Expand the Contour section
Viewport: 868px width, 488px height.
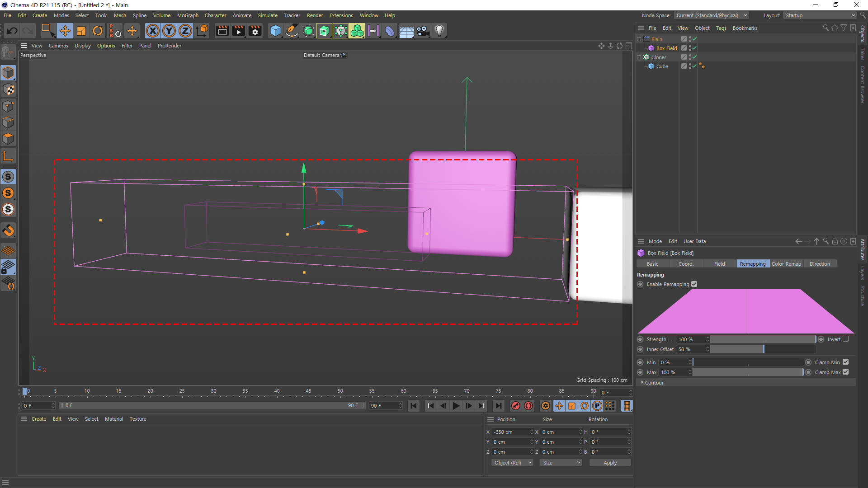click(x=642, y=382)
